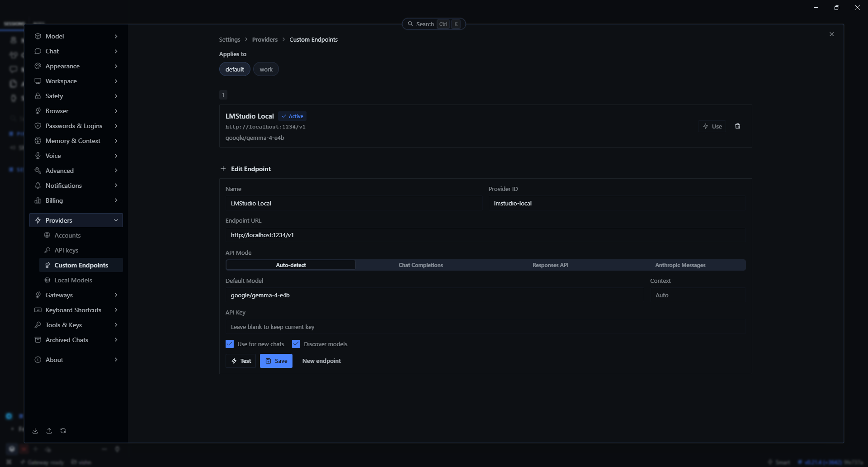
Task: Open the Voice settings microphone icon
Action: (38, 156)
